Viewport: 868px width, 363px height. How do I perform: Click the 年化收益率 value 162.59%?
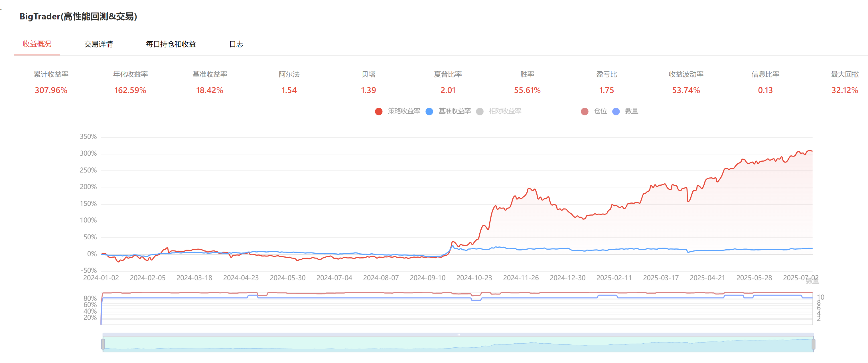coord(130,91)
